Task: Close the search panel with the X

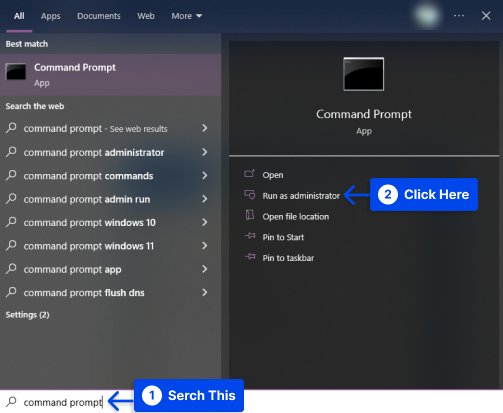Action: point(486,16)
